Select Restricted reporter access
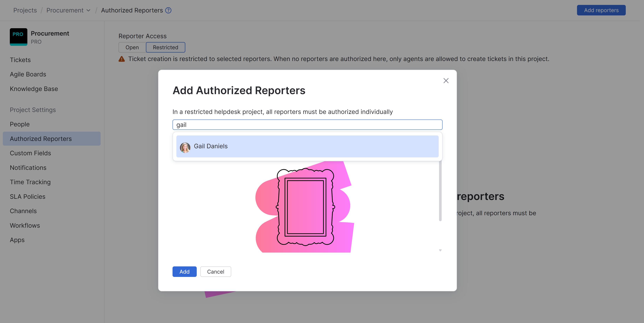This screenshot has width=644, height=323. coord(165,47)
